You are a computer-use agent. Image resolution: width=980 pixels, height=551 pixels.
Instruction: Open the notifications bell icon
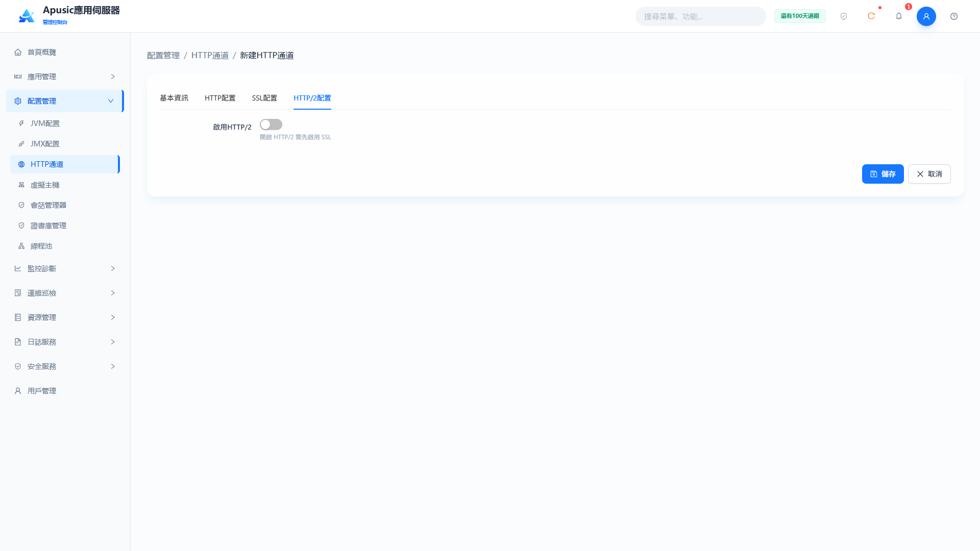pyautogui.click(x=899, y=16)
